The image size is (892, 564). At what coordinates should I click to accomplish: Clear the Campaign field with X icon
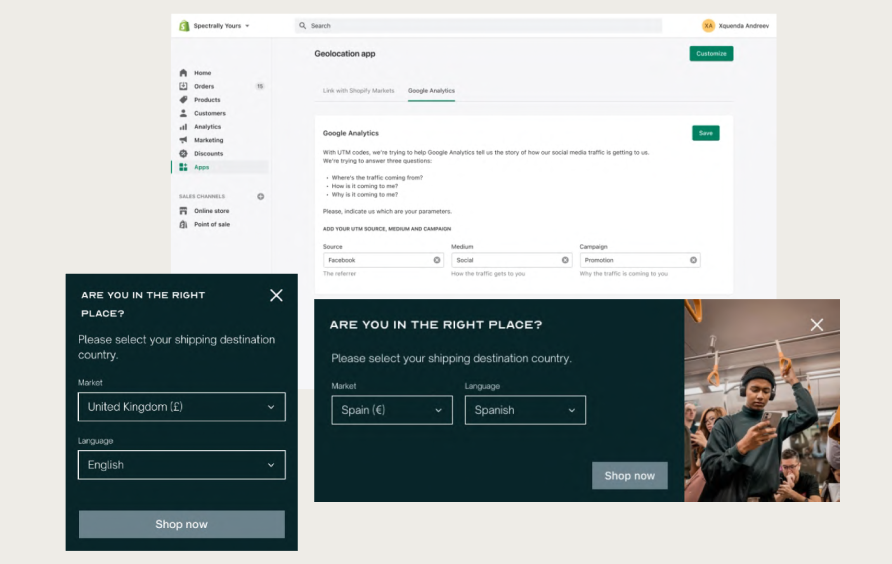click(x=693, y=260)
